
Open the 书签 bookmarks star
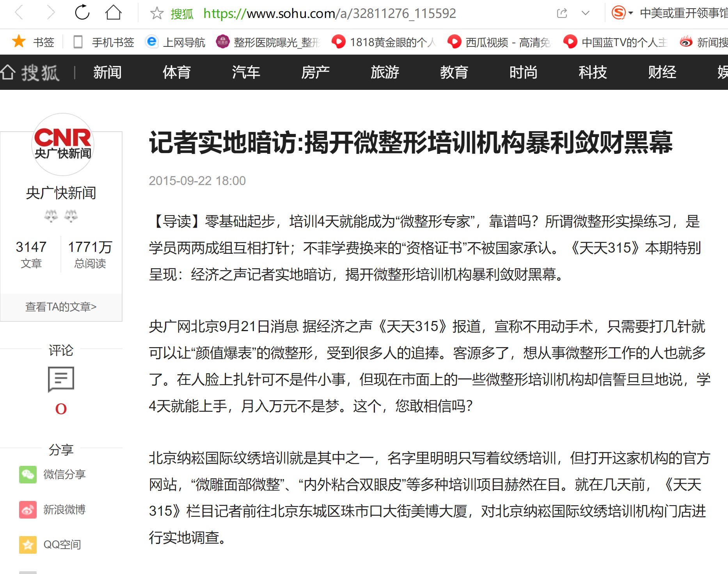click(19, 41)
